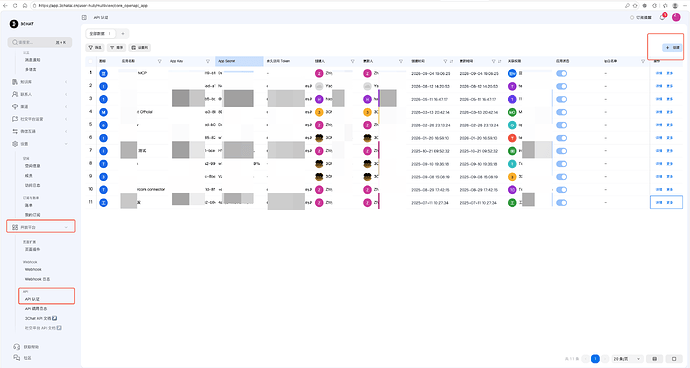
Task: Click the contacts person icon in sidebar
Action: click(x=15, y=94)
